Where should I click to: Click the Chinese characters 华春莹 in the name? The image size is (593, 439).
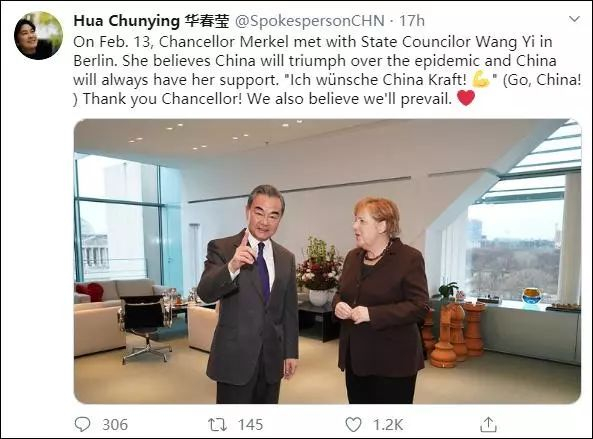click(x=206, y=21)
